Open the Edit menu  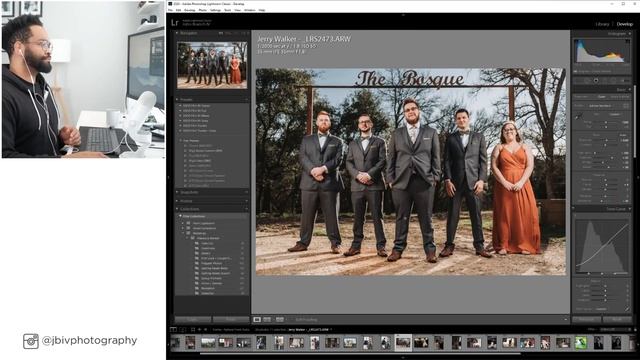point(178,10)
